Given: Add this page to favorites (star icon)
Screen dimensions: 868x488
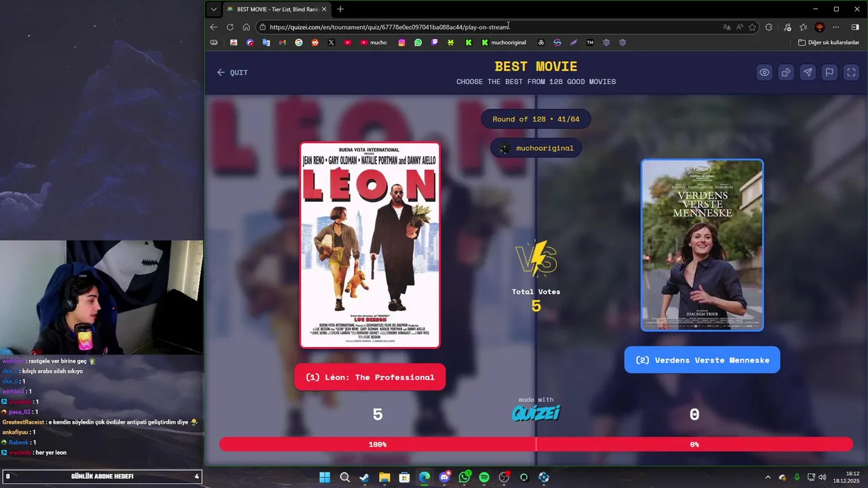Looking at the screenshot, I should [x=752, y=27].
